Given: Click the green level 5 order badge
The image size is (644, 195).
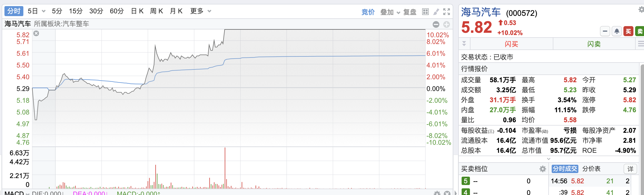Looking at the screenshot, I should tap(465, 181).
